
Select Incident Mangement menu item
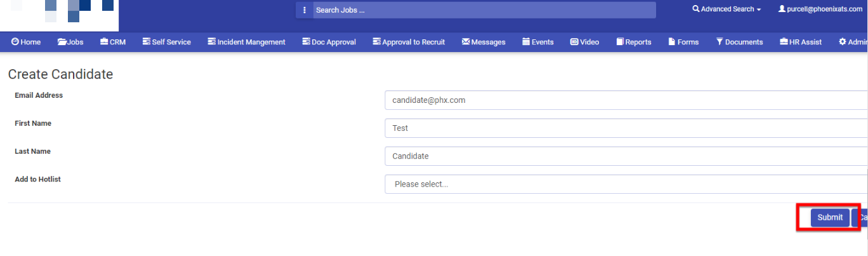click(x=247, y=42)
